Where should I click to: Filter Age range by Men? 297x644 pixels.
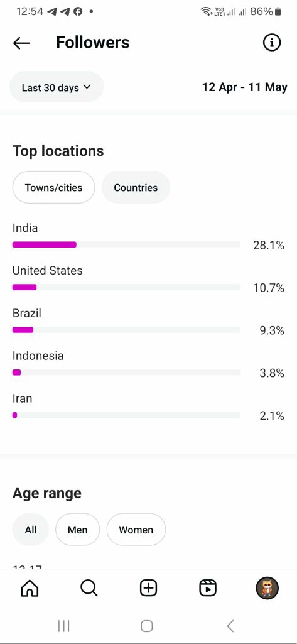[77, 530]
